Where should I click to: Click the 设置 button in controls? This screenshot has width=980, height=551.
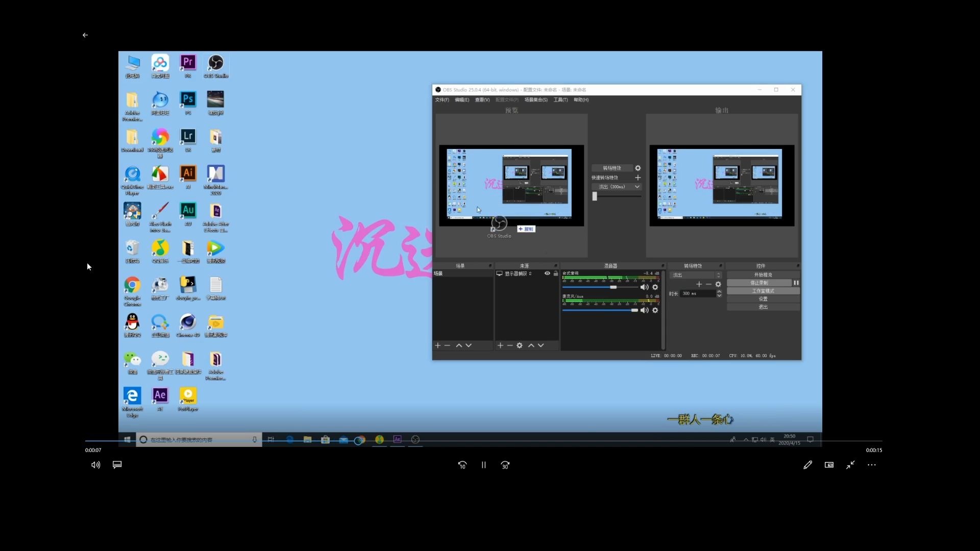[763, 299]
